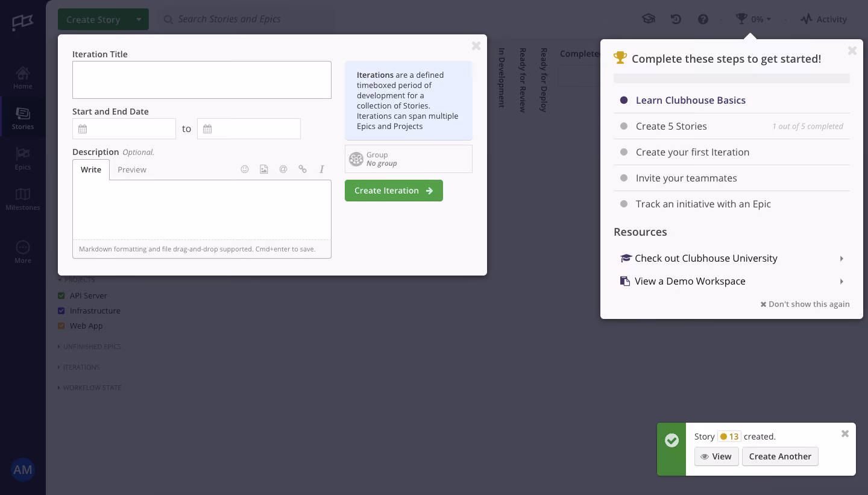This screenshot has width=868, height=495.
Task: Open the More sidebar menu
Action: point(23,252)
